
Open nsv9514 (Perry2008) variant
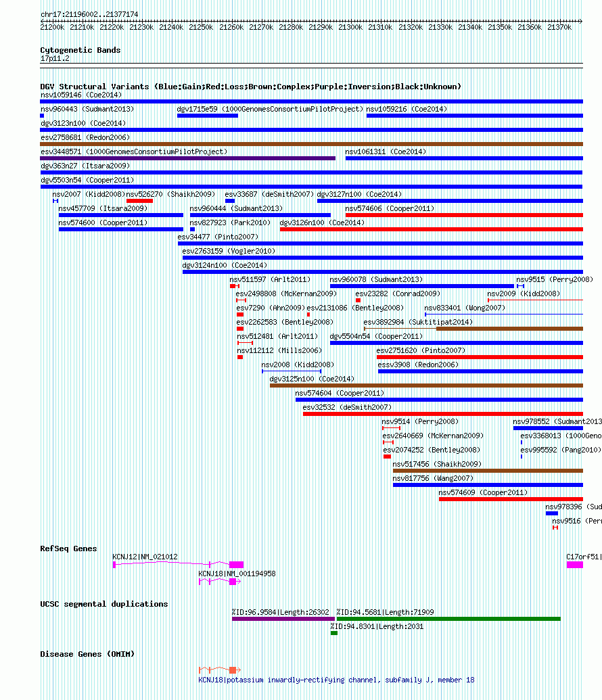[420, 422]
